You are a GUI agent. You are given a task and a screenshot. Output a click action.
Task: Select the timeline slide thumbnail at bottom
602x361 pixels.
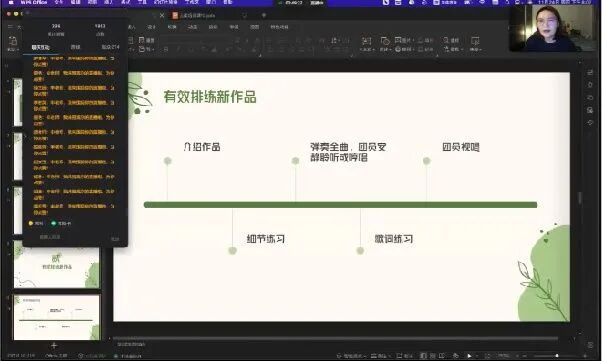click(57, 317)
